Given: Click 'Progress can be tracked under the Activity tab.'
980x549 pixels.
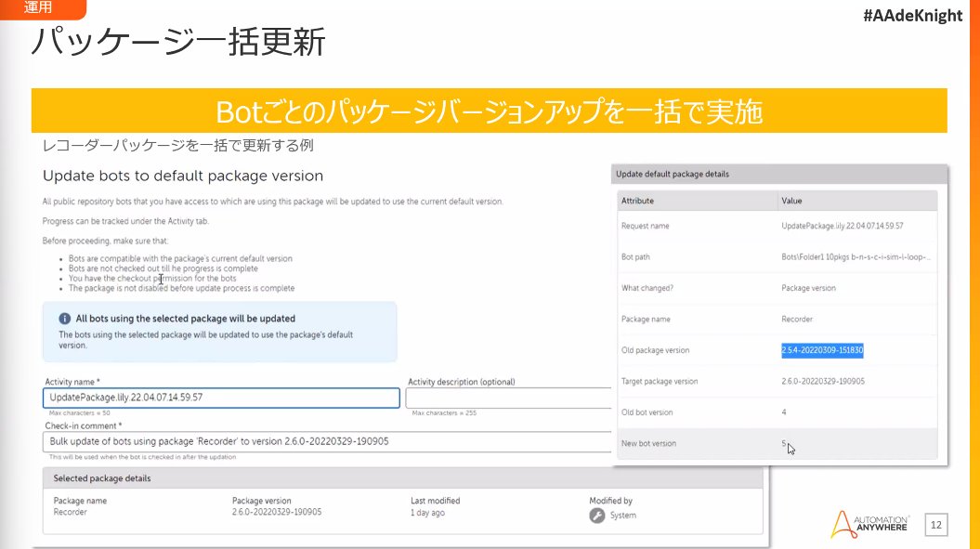Looking at the screenshot, I should pos(125,221).
